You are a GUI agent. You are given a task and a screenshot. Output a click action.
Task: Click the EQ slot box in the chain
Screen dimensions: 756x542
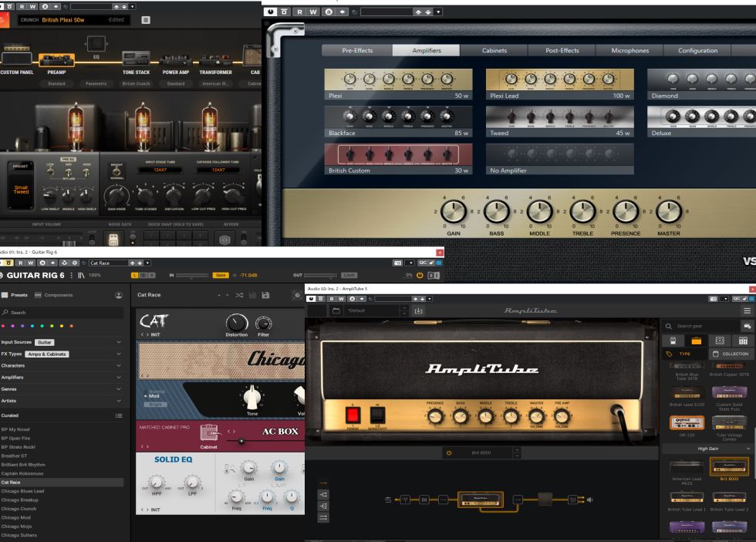tap(96, 43)
